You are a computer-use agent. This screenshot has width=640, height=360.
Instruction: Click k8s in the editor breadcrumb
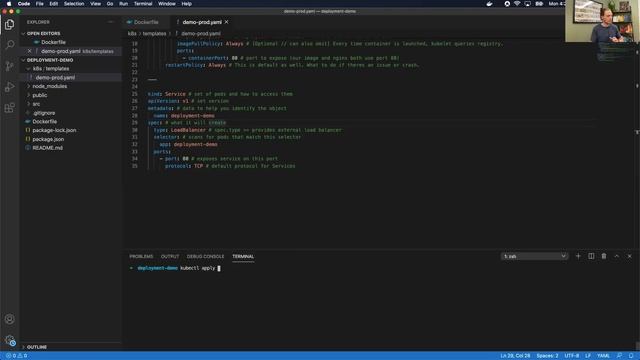coord(132,33)
